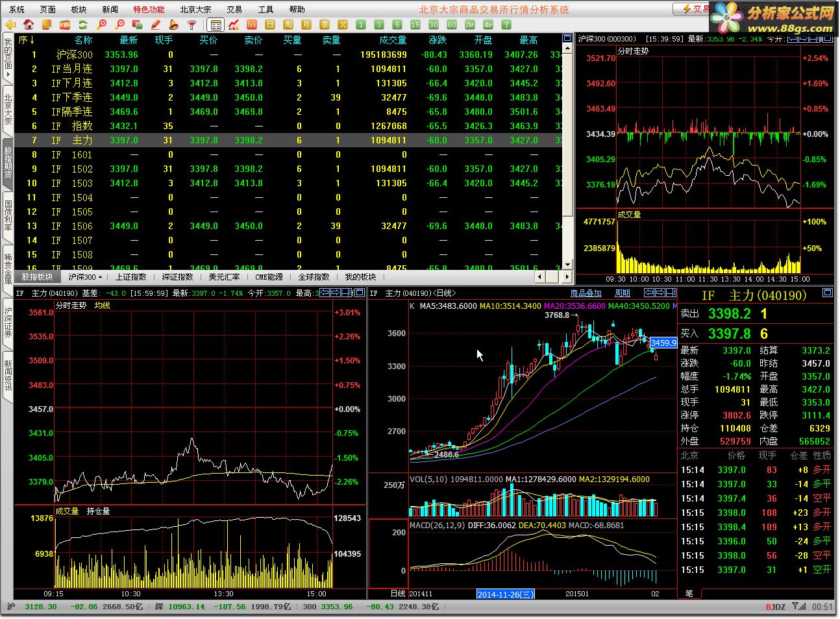Select the red pencil drawing tool
This screenshot has height=619, width=840.
pos(156,25)
